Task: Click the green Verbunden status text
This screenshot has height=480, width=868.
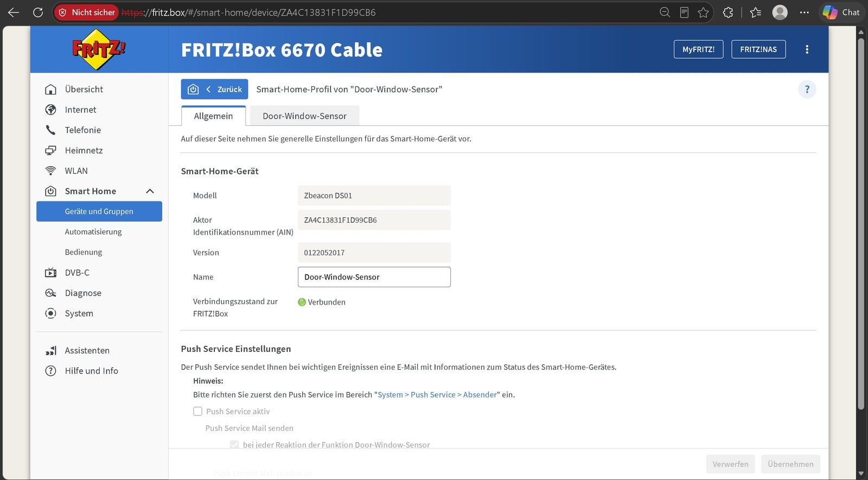Action: (x=327, y=302)
